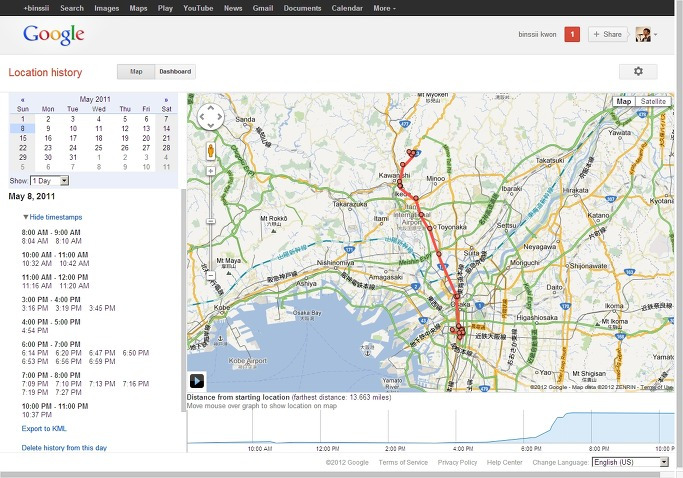
Task: Open Terms of Service link
Action: click(403, 462)
